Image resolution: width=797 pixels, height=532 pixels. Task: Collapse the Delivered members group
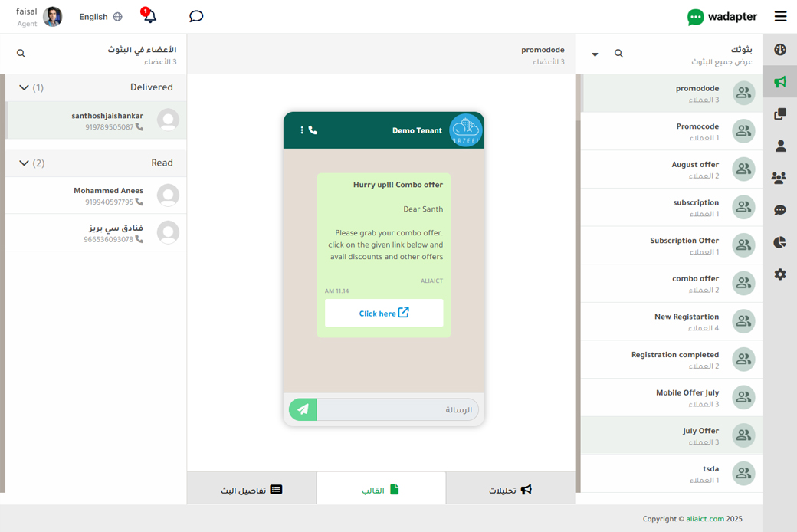pos(24,87)
